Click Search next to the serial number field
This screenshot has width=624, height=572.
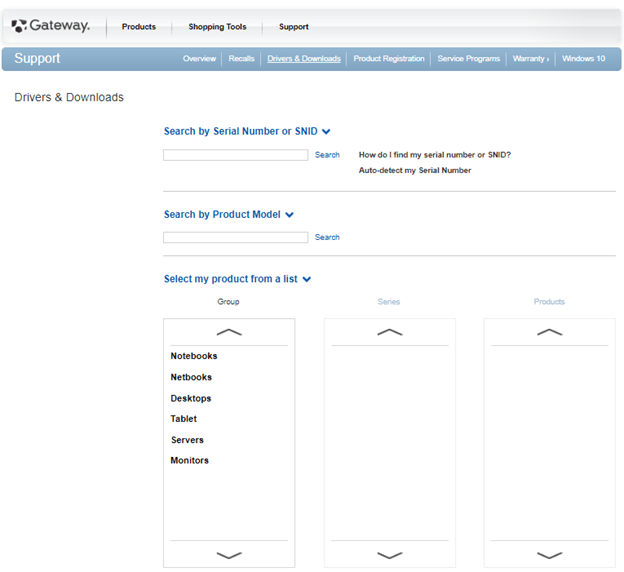pyautogui.click(x=327, y=155)
